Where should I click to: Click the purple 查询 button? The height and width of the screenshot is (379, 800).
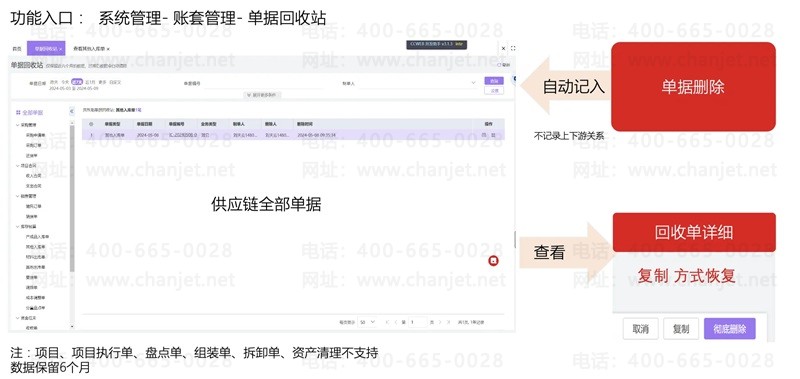pyautogui.click(x=493, y=81)
